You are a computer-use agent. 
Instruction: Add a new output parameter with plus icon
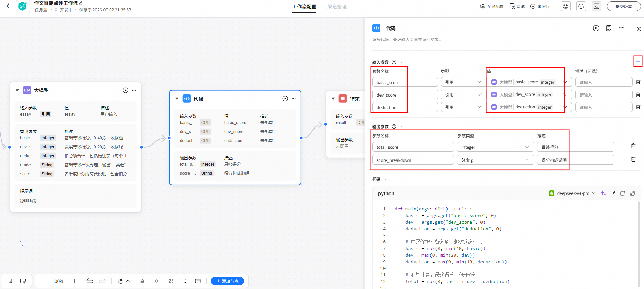638,126
